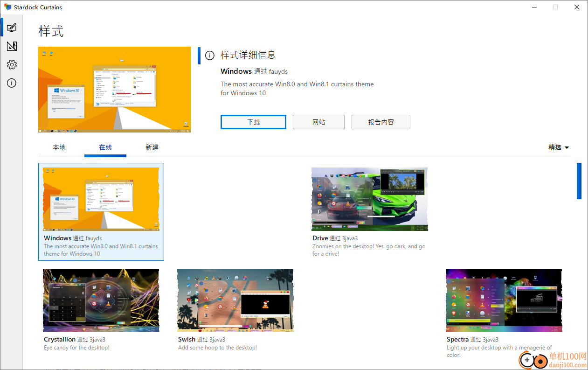Click the Stardock Curtains logo in title bar
The image size is (588, 370).
pyautogui.click(x=8, y=7)
